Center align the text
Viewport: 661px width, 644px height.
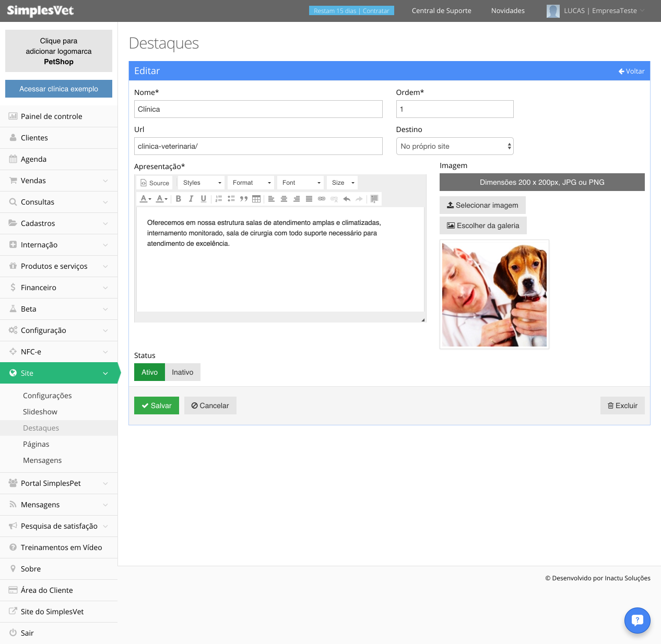[x=284, y=199]
